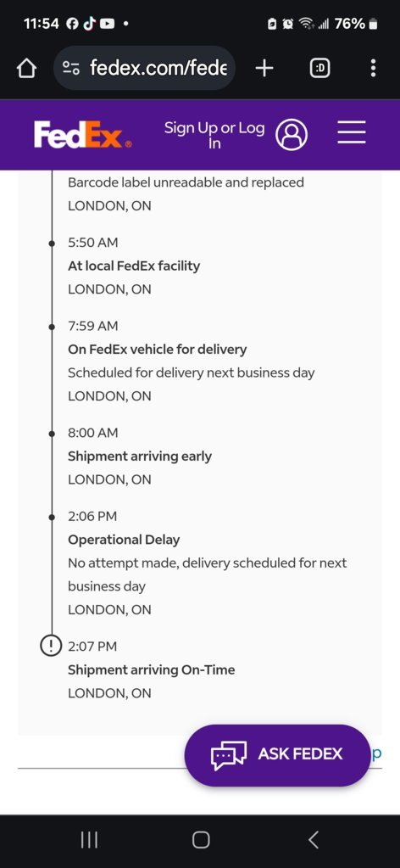This screenshot has height=868, width=400.
Task: Open the FedEx hamburger menu
Action: (352, 132)
